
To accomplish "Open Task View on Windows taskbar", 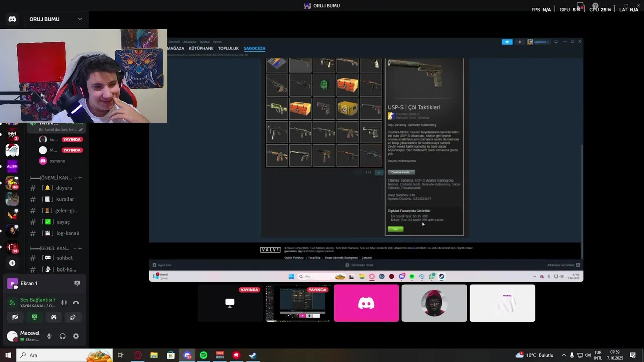I will pos(121,355).
